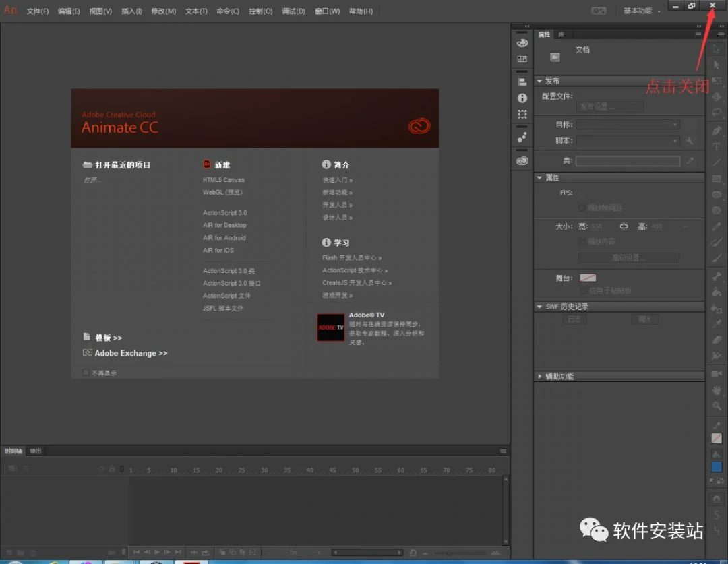
Task: Open the Swatches grid panel icon
Action: (522, 59)
